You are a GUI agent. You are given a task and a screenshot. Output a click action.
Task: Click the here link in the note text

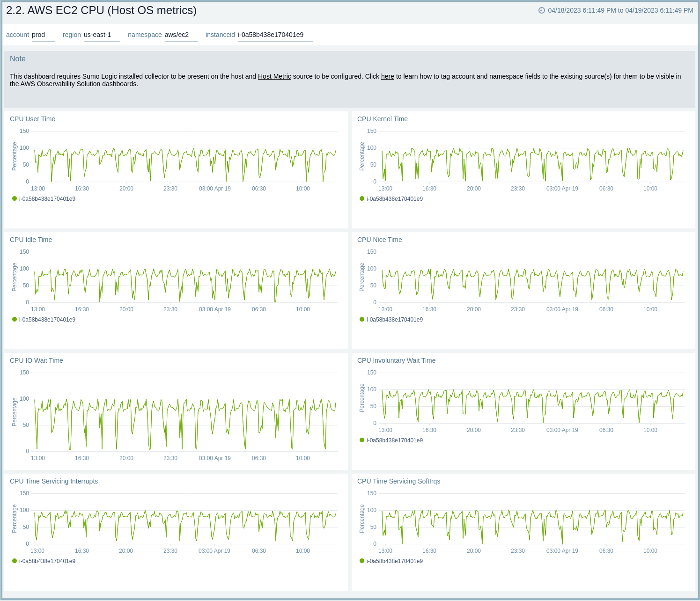coord(387,76)
